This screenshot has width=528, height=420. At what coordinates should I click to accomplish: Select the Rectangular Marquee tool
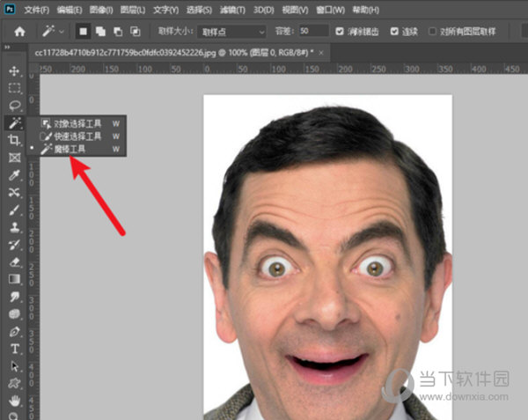click(14, 88)
